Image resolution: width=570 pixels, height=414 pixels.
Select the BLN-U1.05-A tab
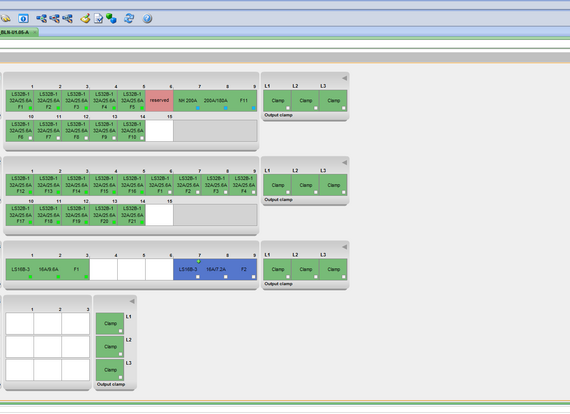click(15, 32)
